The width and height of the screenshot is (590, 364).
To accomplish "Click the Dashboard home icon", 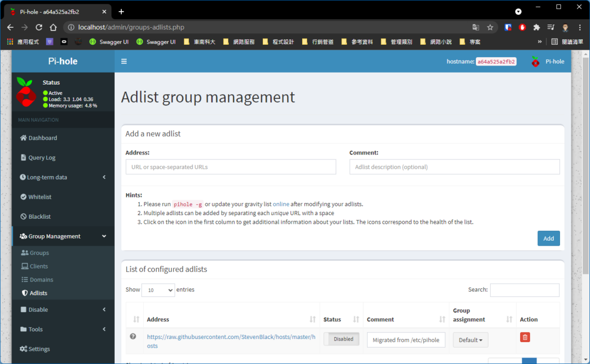I will [23, 138].
